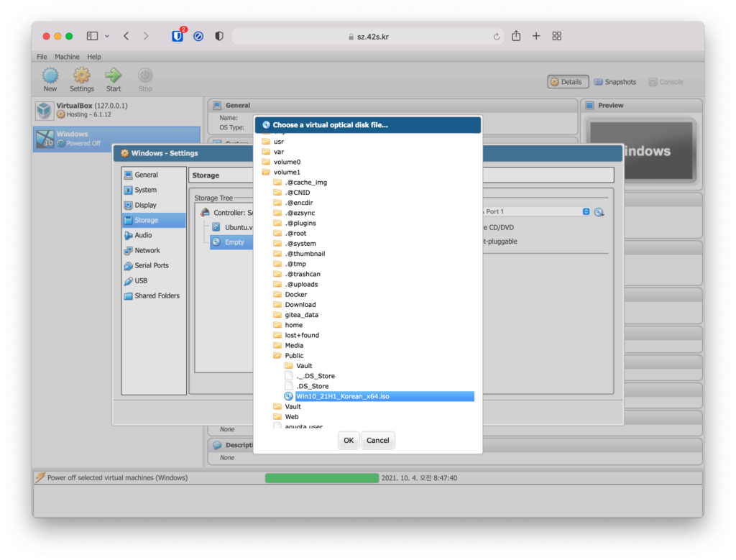Switch to the Console view

coord(666,82)
